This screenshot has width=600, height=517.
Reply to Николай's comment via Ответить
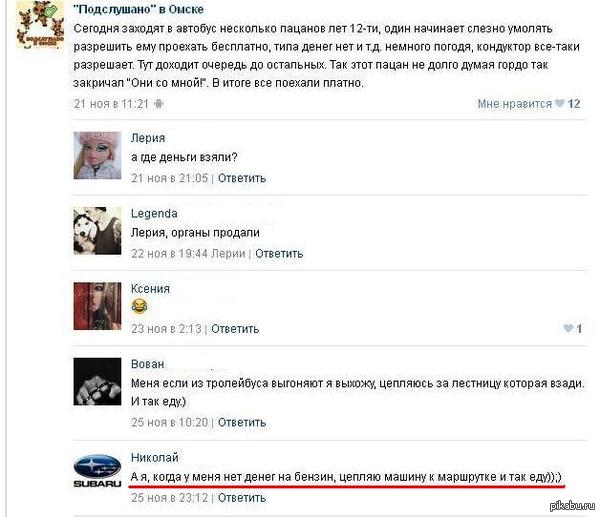click(242, 498)
